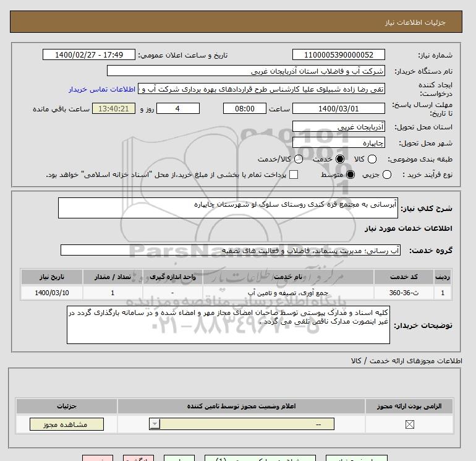
Task: Click the remaining time field 13:40:21
Action: [114, 108]
